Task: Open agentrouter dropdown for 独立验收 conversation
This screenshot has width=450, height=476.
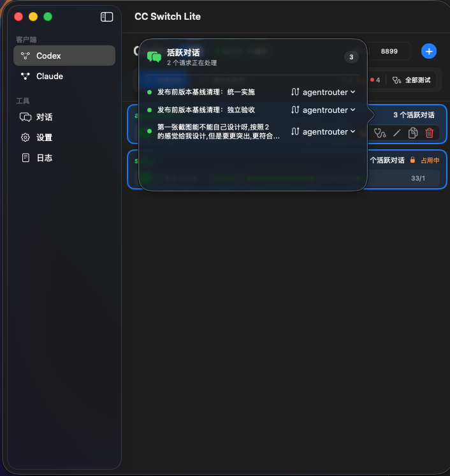Action: point(323,110)
